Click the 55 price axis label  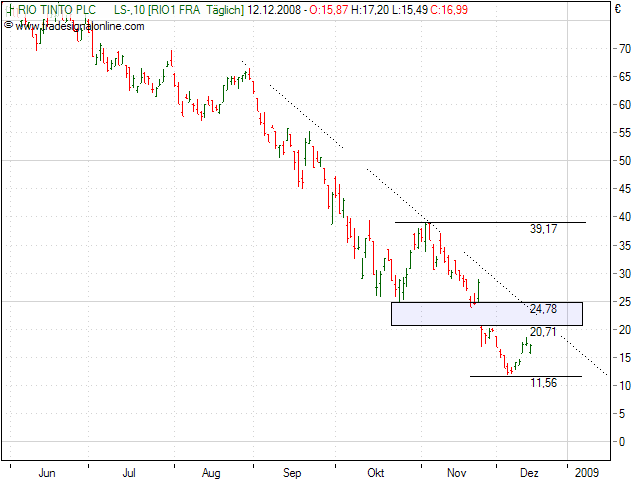(625, 133)
